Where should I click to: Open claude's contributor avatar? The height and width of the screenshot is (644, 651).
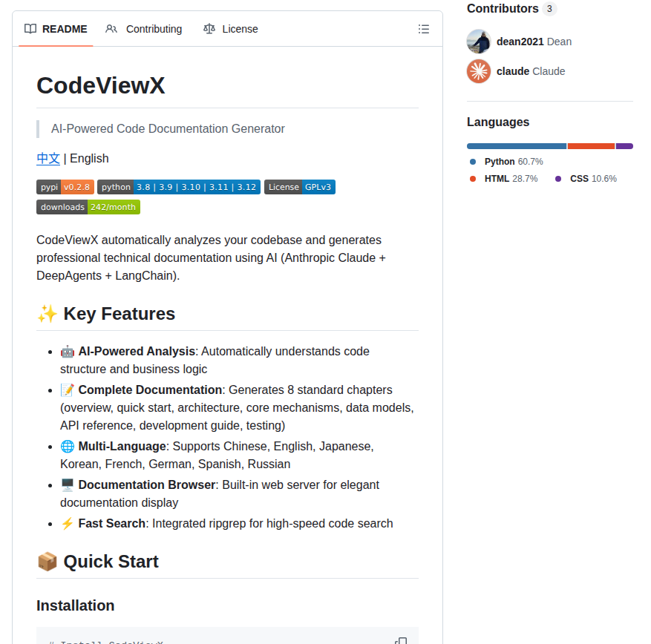pos(478,70)
